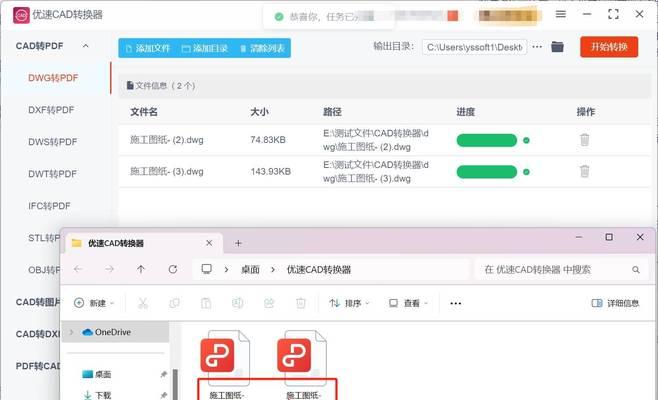Collapse the CAD转PDF sidebar section
Viewport: 658px width, 400px height.
(x=86, y=46)
